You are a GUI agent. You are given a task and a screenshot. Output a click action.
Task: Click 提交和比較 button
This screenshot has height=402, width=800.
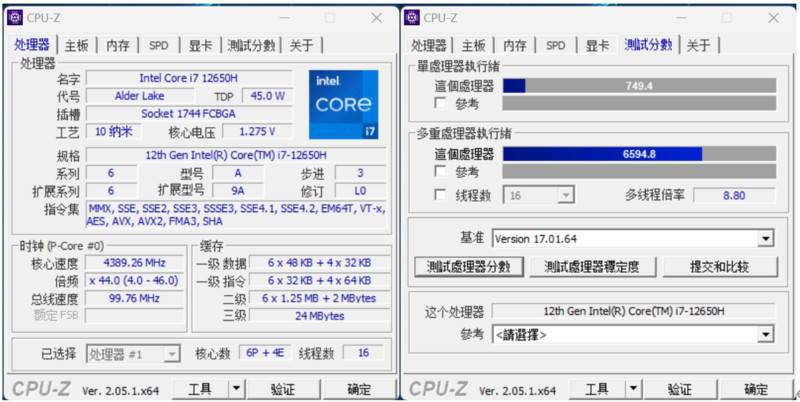(x=720, y=266)
